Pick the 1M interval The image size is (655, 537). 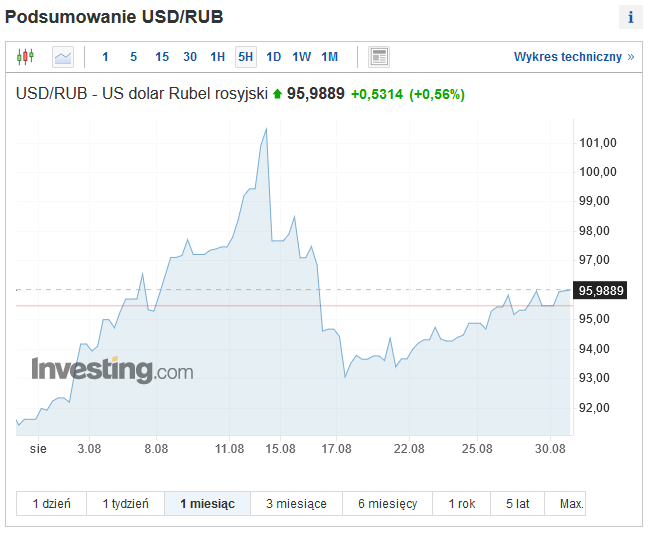pyautogui.click(x=330, y=57)
